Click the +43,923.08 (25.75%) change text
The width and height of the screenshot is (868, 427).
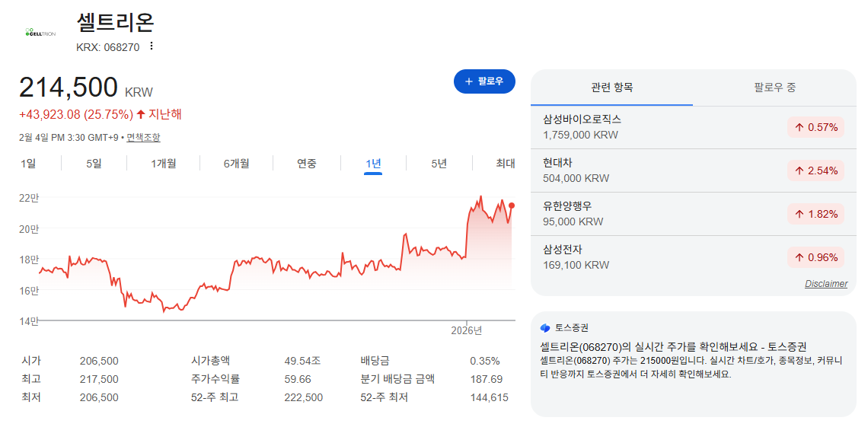coord(76,114)
